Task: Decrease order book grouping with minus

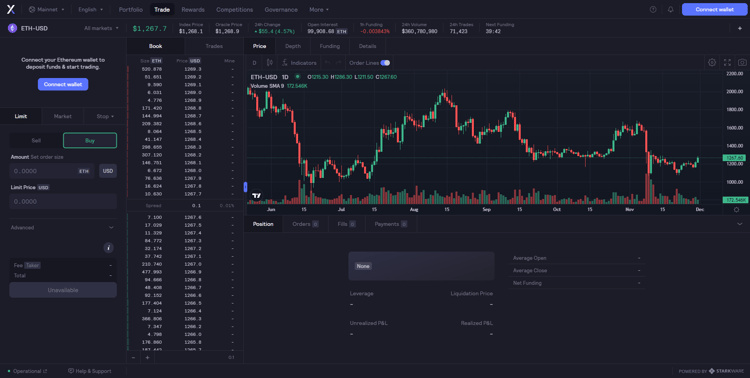Action: [133, 357]
